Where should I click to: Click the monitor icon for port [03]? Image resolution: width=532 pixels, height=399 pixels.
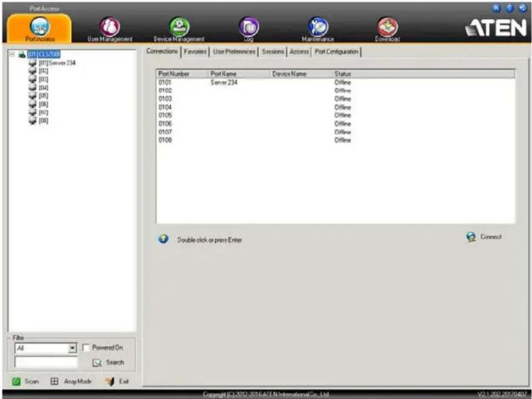tap(33, 79)
